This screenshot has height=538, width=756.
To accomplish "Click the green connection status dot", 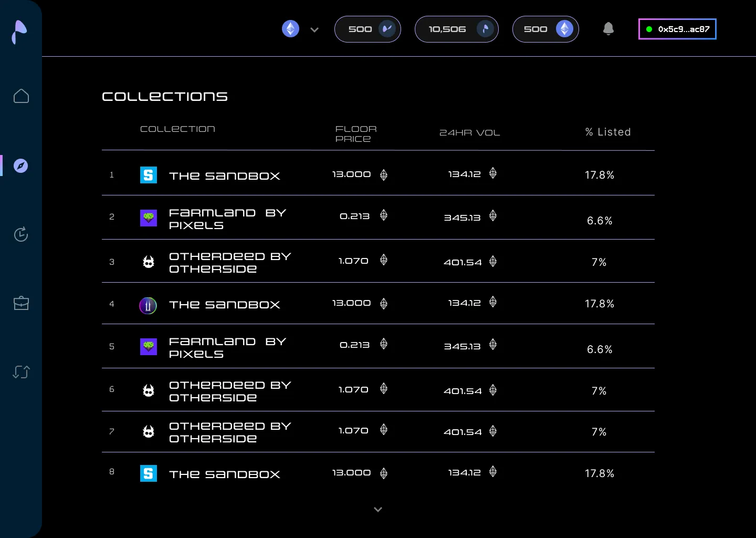I will tap(649, 29).
